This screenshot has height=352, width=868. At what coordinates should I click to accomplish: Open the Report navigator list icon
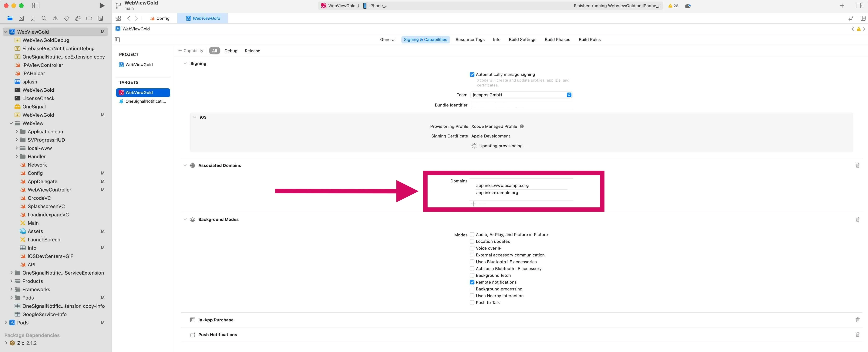[x=100, y=18]
